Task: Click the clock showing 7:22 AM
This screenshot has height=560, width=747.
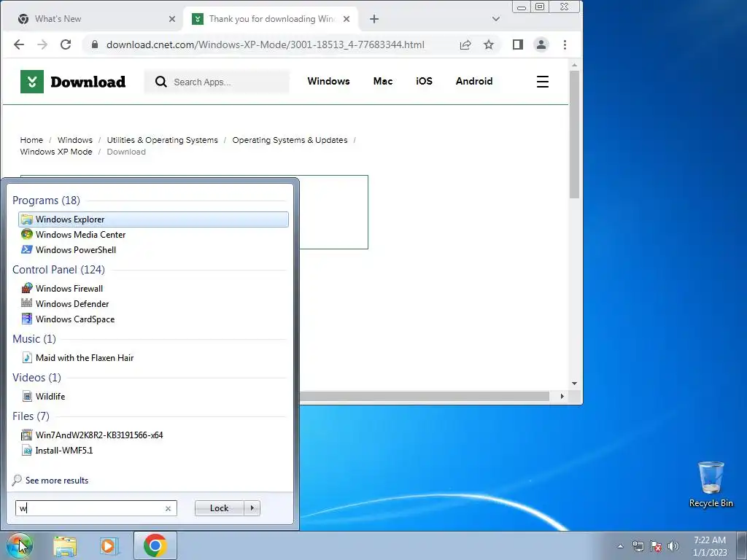Action: coord(710,545)
